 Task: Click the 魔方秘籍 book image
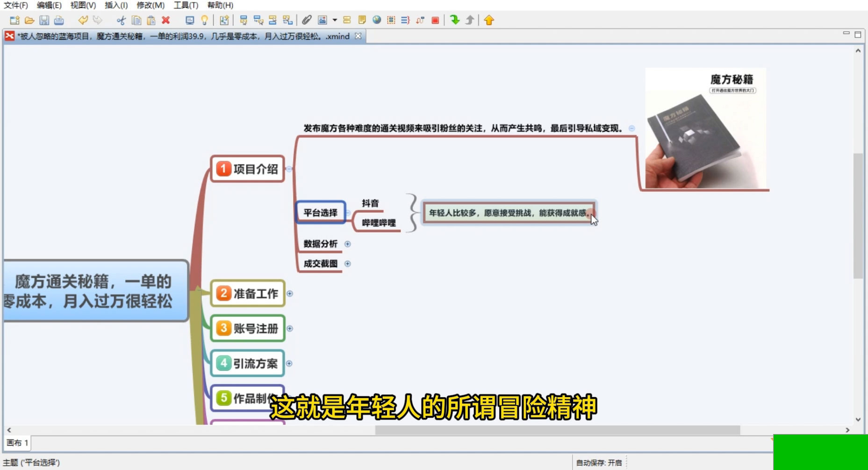pos(705,128)
